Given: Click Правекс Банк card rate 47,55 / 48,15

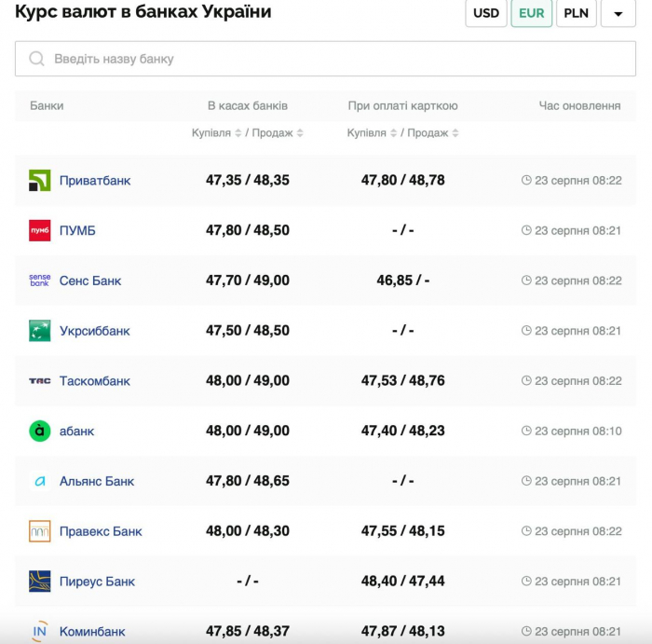Looking at the screenshot, I should (x=403, y=531).
